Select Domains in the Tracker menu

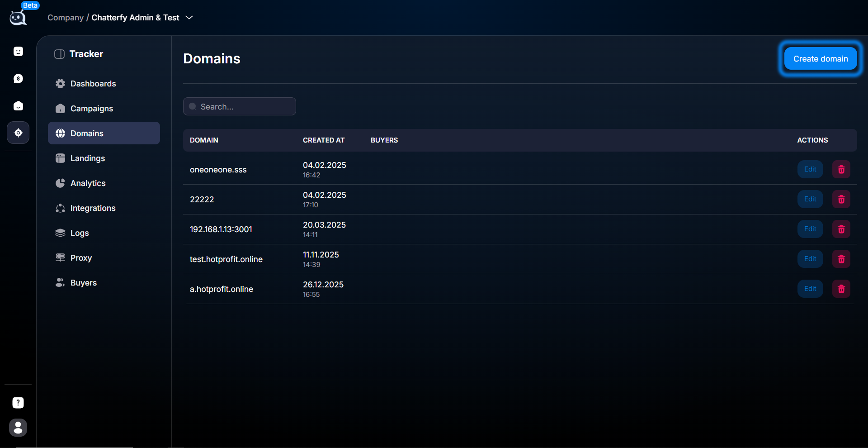[104, 133]
